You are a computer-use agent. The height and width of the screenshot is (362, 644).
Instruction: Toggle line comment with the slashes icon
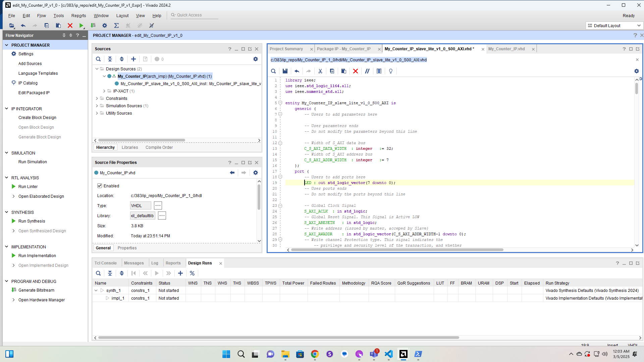tap(367, 71)
